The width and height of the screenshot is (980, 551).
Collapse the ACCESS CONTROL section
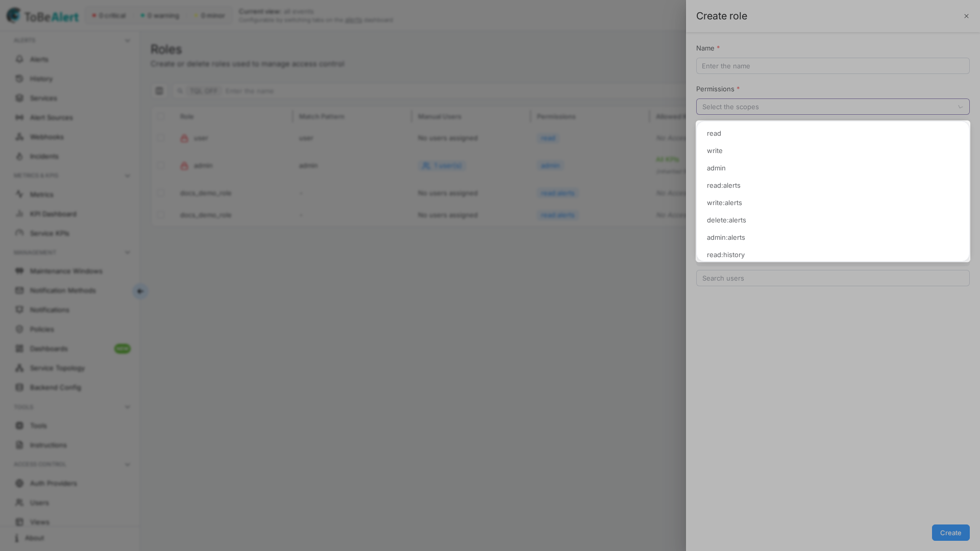(x=128, y=465)
